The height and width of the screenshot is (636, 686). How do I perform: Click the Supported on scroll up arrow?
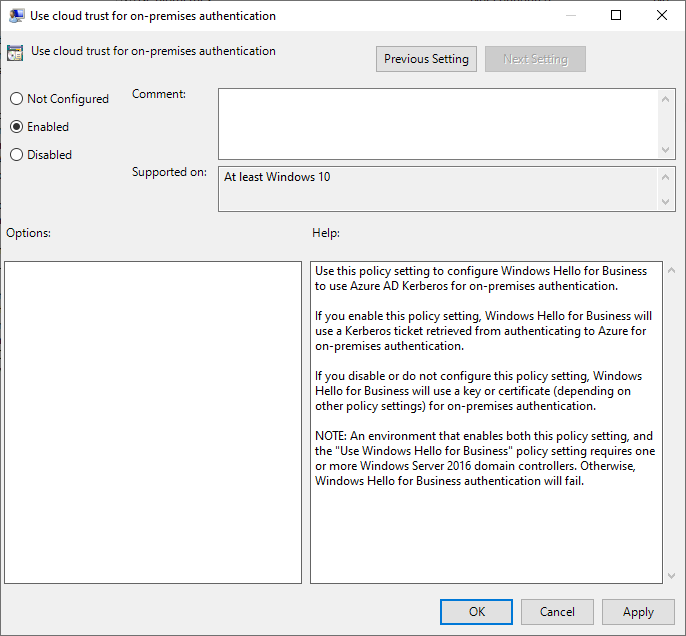pos(667,176)
